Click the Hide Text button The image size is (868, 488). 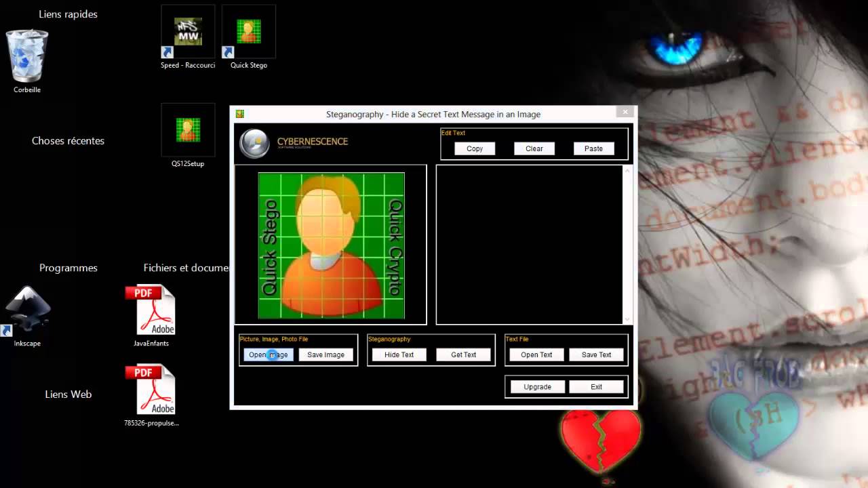coord(399,354)
